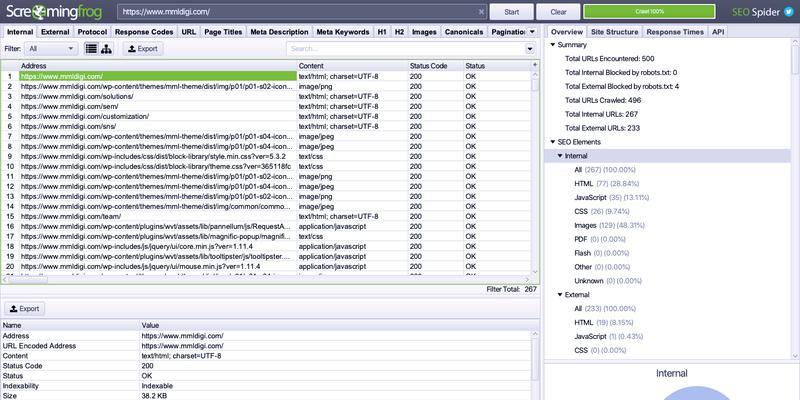Click the Clear button
This screenshot has height=400, width=800.
click(558, 12)
